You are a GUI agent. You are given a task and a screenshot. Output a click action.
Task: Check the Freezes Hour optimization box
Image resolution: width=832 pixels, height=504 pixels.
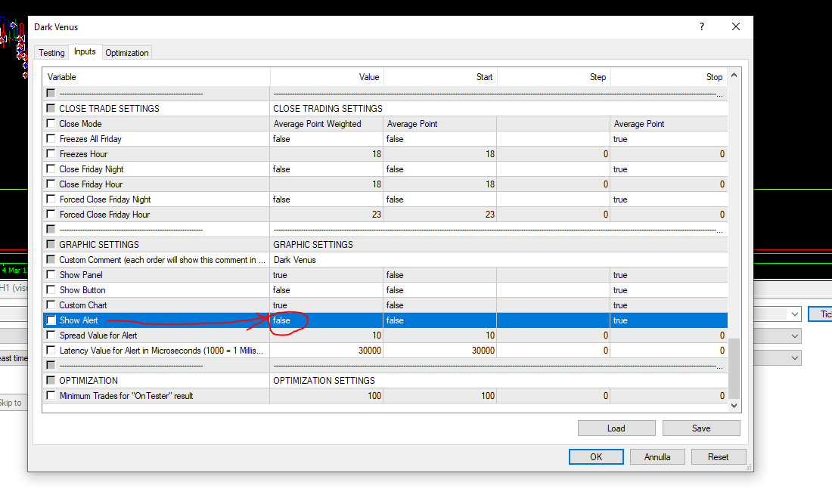coord(51,153)
